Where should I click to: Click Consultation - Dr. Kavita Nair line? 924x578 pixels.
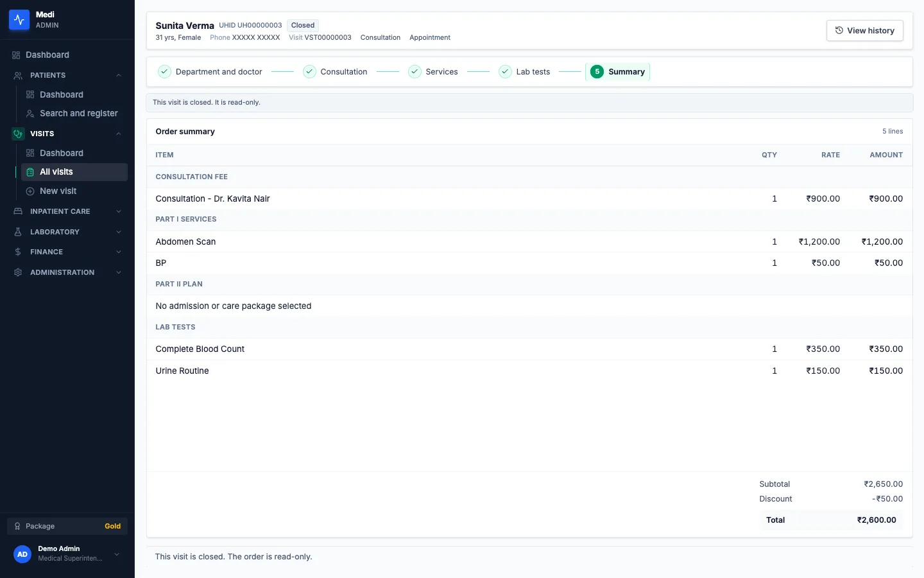[x=213, y=198]
